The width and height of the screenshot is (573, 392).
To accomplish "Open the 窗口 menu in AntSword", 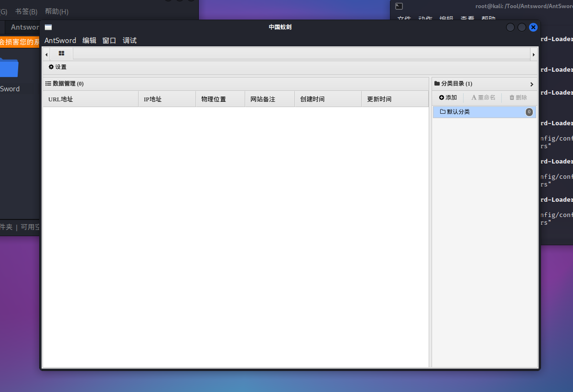I will tap(109, 40).
